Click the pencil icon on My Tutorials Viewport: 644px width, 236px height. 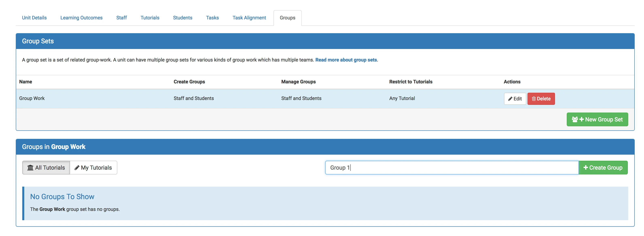77,168
